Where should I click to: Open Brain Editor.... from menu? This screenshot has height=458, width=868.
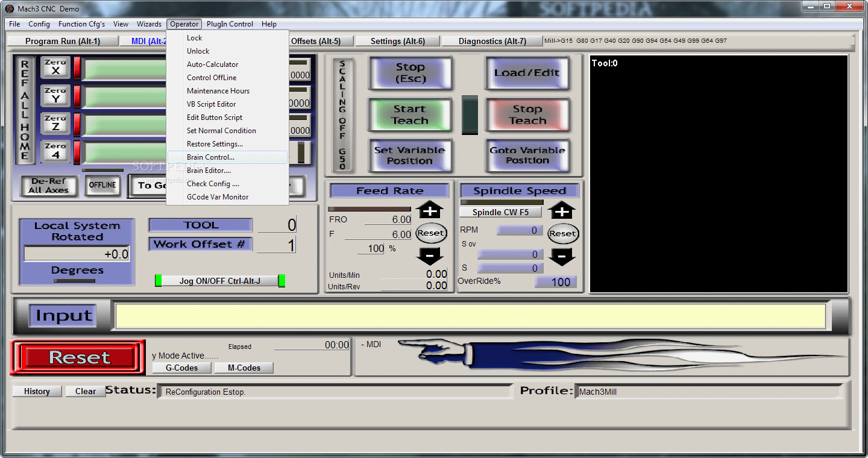pyautogui.click(x=228, y=171)
